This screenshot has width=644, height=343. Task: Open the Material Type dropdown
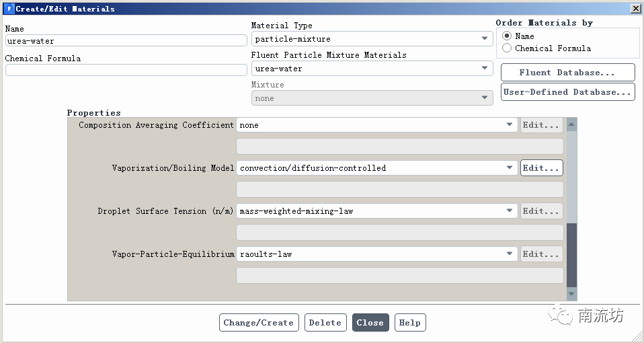tap(372, 39)
